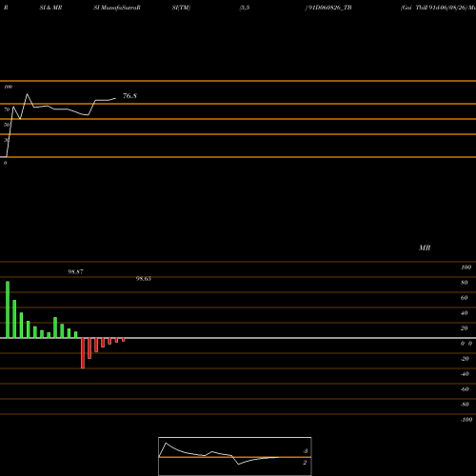Click the peak of the RSI line
The height and width of the screenshot is (476, 476).
pos(27,94)
